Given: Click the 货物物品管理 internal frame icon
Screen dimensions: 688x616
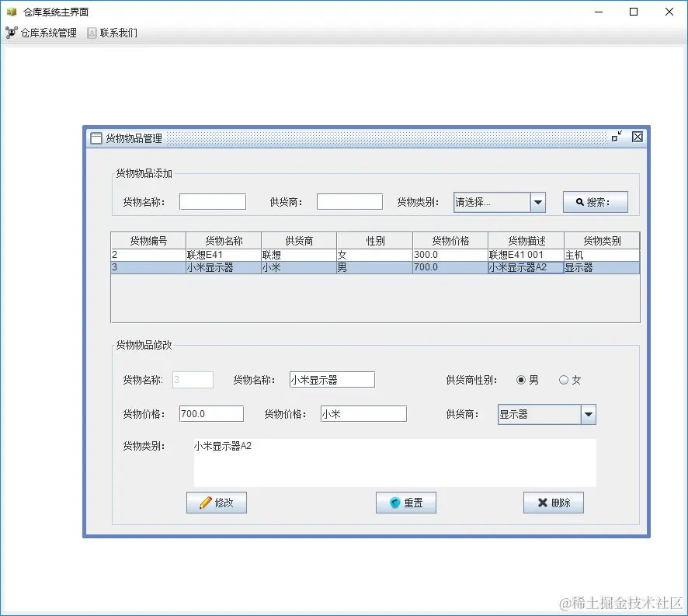Looking at the screenshot, I should pos(96,138).
